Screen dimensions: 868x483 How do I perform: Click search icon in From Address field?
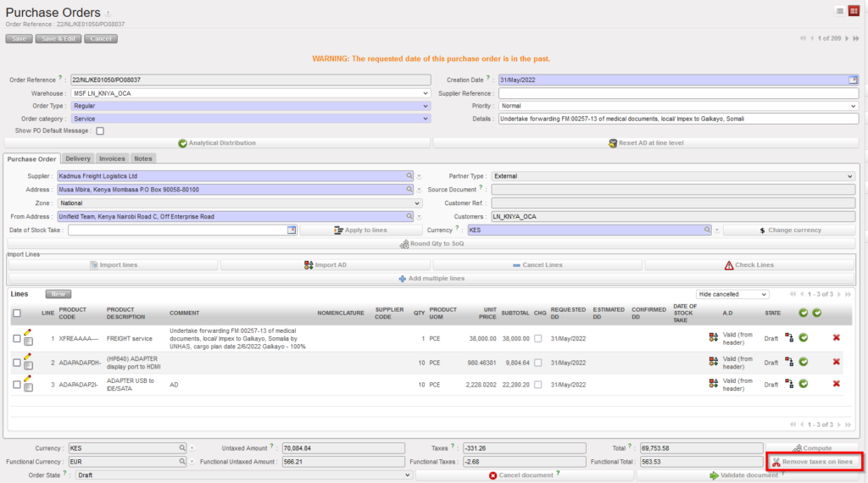coord(409,216)
